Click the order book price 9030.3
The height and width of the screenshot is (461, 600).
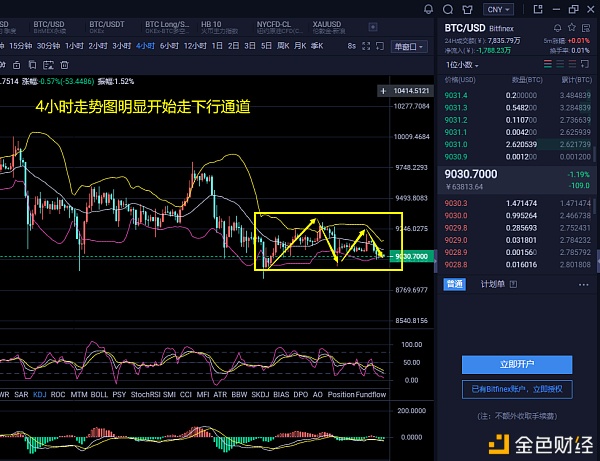456,203
